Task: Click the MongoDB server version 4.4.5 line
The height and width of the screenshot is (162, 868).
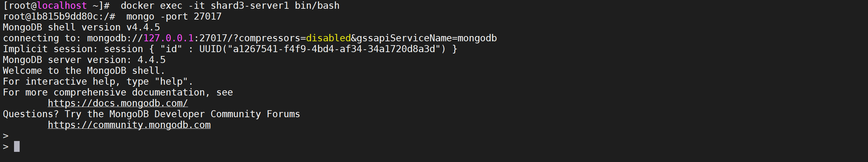Action: click(x=84, y=60)
